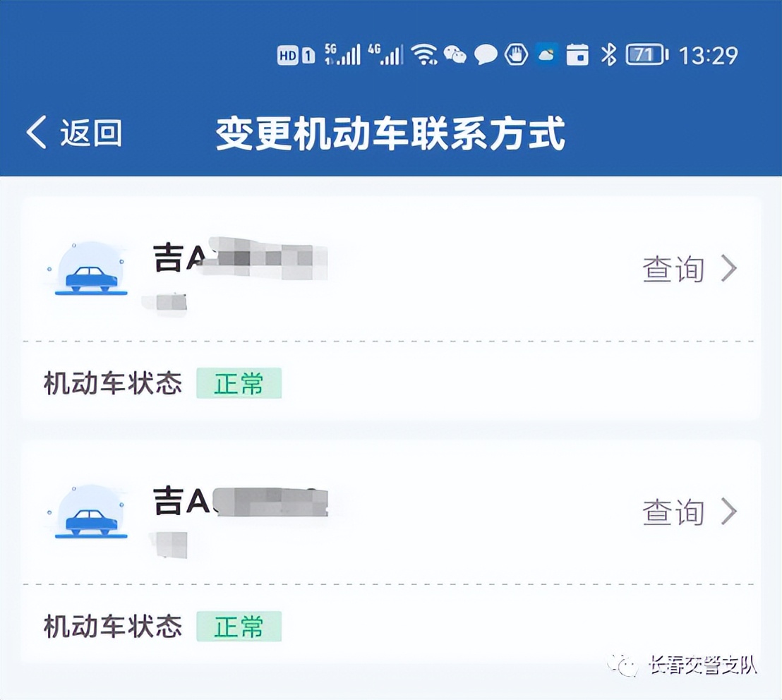Click the message bubble icon in the status bar

pos(486,54)
